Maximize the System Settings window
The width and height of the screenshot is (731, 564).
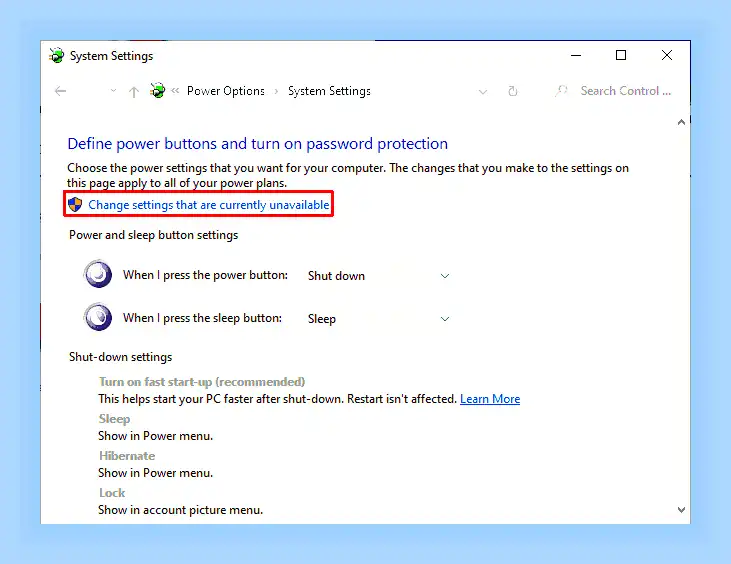point(621,55)
